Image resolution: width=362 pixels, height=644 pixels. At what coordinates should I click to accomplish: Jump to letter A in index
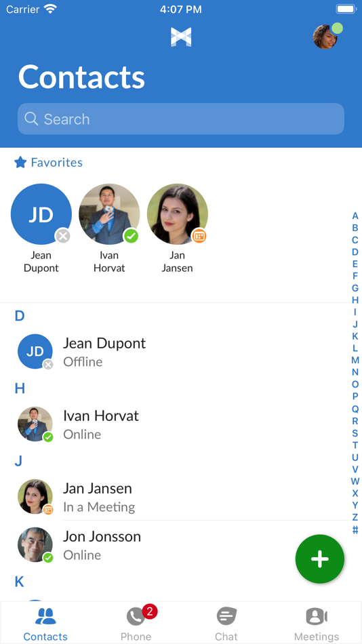(355, 216)
